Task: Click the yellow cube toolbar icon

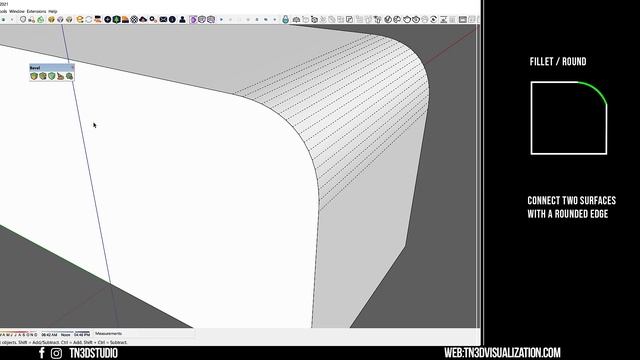Action: point(51,19)
